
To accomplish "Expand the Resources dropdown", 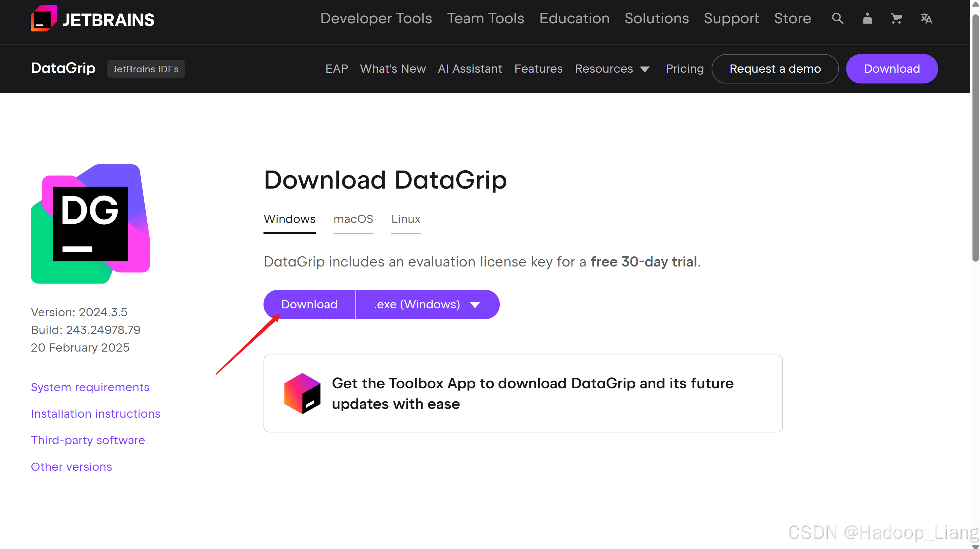I will coord(612,69).
